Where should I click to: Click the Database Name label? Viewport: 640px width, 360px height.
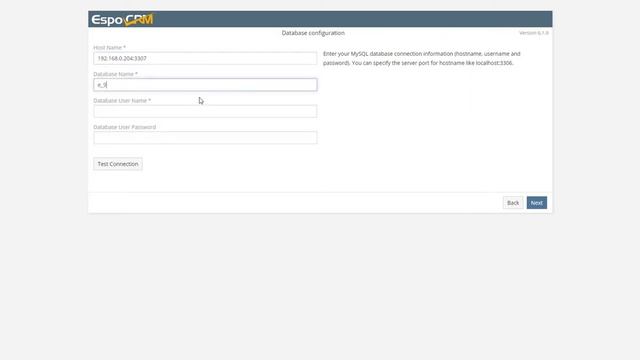tap(116, 74)
